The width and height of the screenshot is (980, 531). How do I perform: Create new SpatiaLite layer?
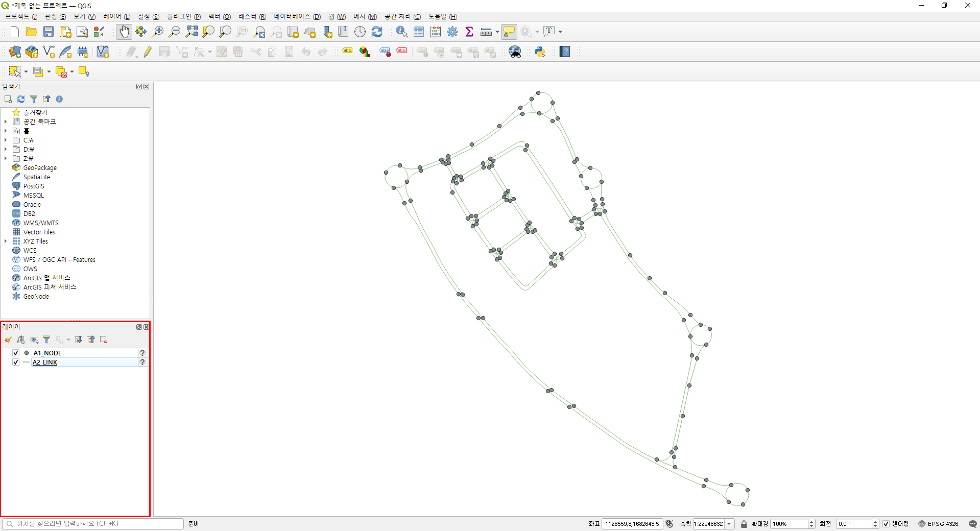(65, 52)
